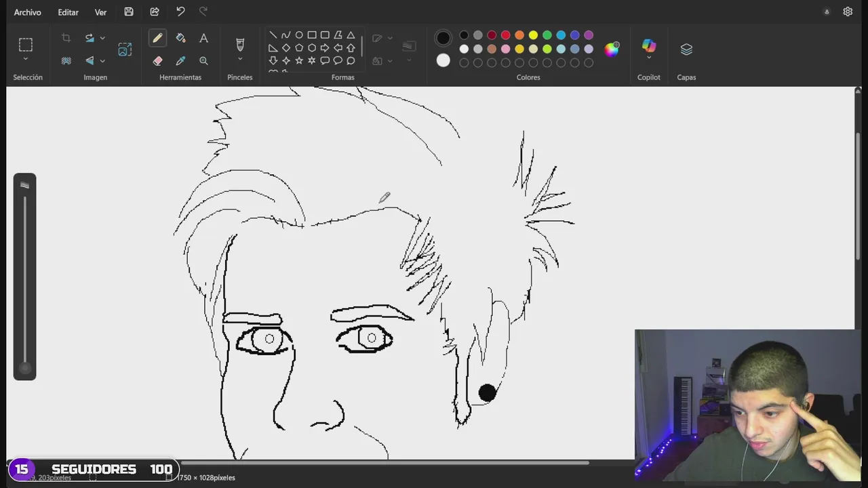The height and width of the screenshot is (488, 868).
Task: Choose the Oval shape
Action: tap(298, 35)
